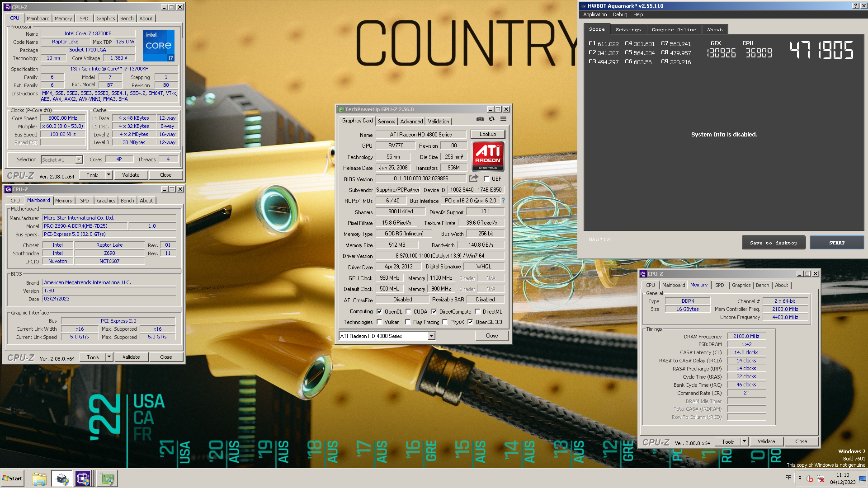Click the Bus Interface question mark in GPU-Z
The image size is (868, 488).
503,201
